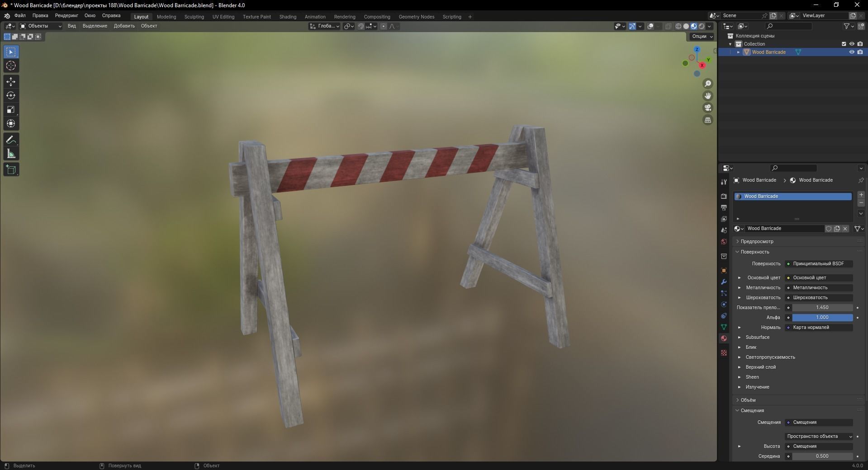Open the Пространство объекта dropdown
This screenshot has width=868, height=470.
pos(819,436)
